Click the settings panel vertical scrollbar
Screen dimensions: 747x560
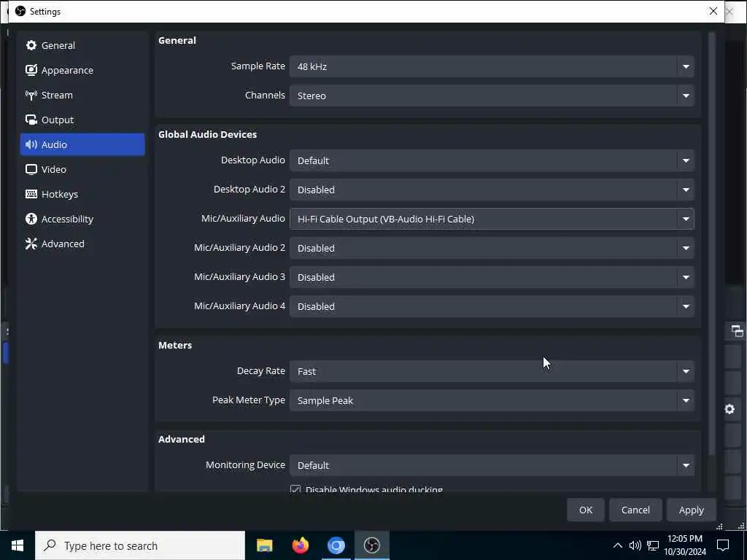(x=711, y=243)
